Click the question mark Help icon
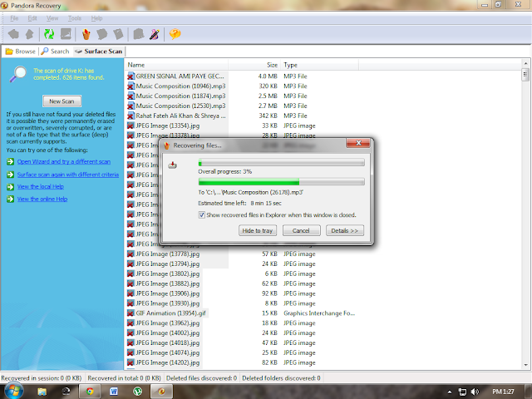Image resolution: width=532 pixels, height=399 pixels. point(175,34)
